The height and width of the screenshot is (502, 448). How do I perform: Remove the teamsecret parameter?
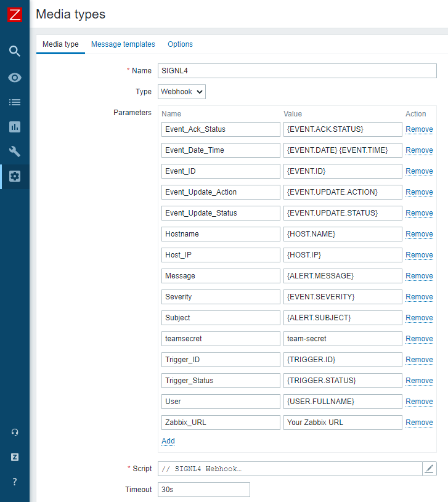pyautogui.click(x=419, y=339)
